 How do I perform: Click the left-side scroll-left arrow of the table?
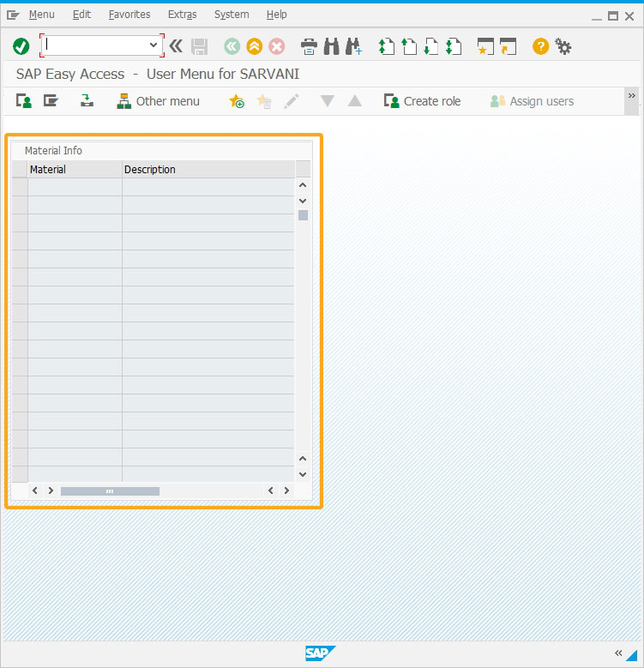point(35,490)
